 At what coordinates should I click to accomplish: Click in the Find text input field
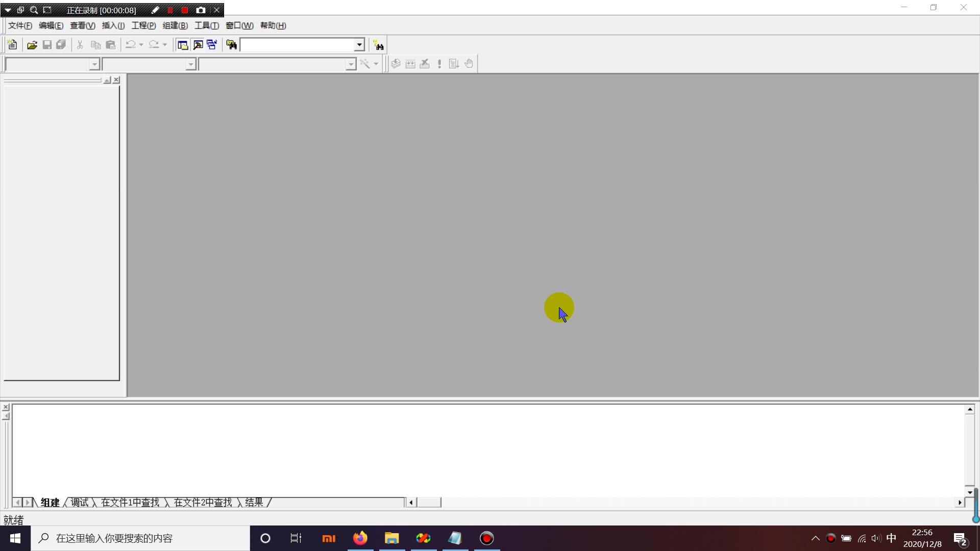coord(298,45)
